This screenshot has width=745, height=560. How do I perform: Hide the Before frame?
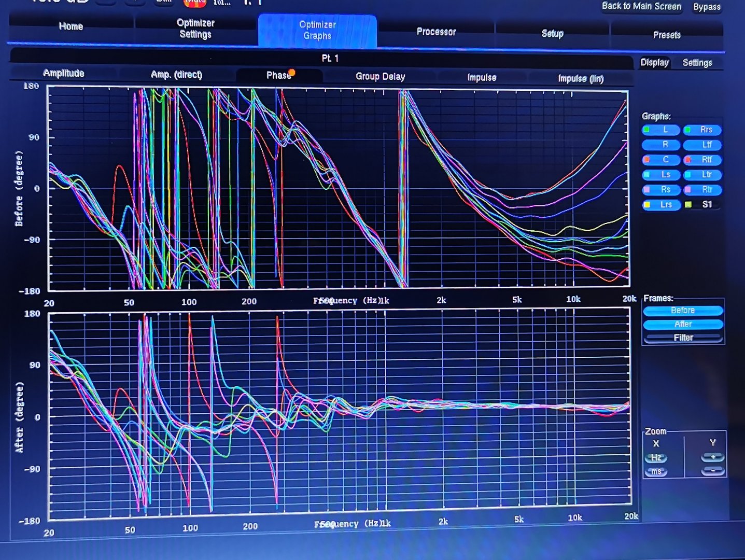click(683, 311)
